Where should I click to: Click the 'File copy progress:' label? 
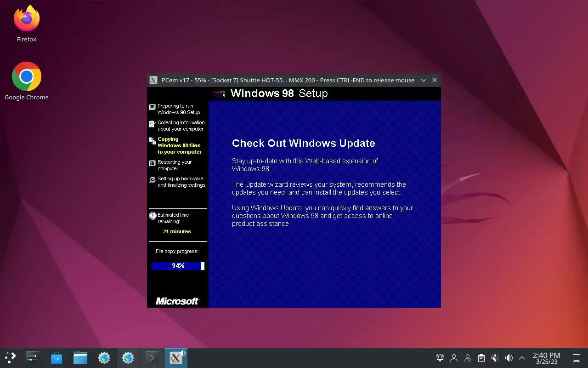point(177,252)
